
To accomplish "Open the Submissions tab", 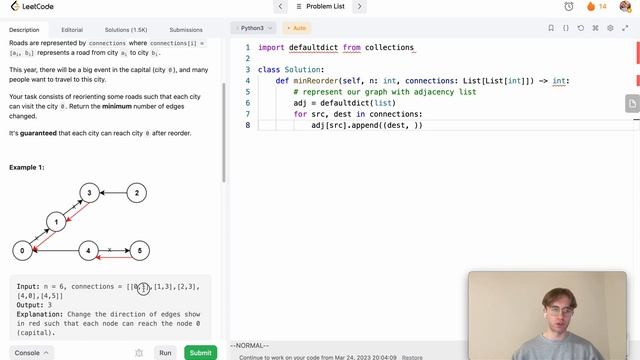I will (x=186, y=30).
